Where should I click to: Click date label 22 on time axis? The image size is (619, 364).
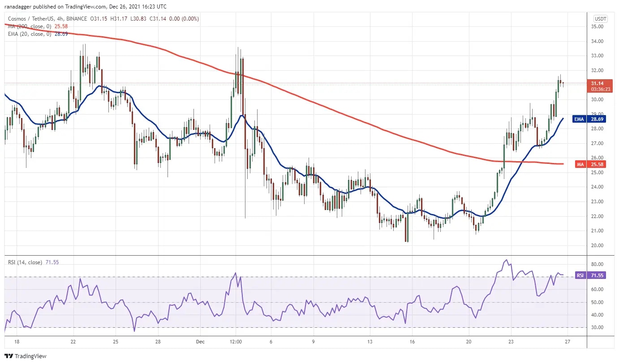coord(73,341)
